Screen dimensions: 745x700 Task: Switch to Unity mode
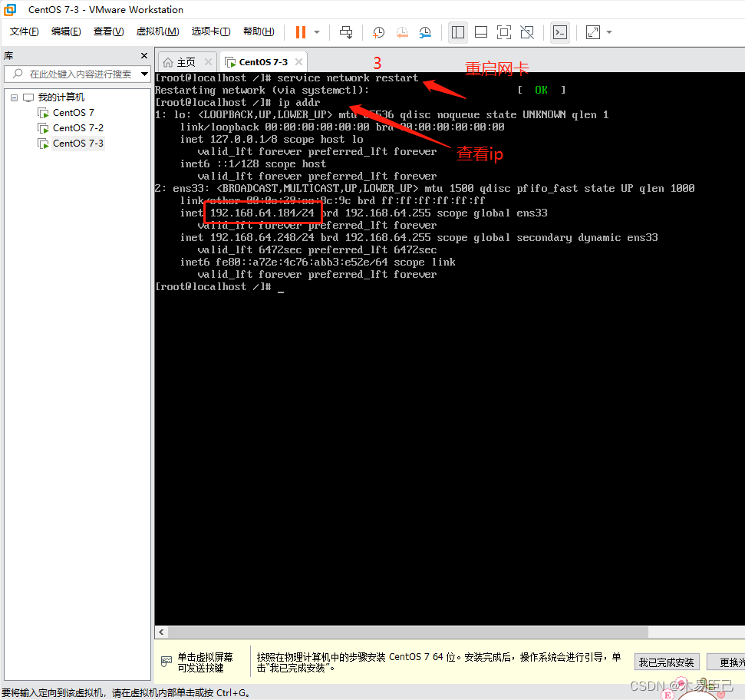point(527,32)
